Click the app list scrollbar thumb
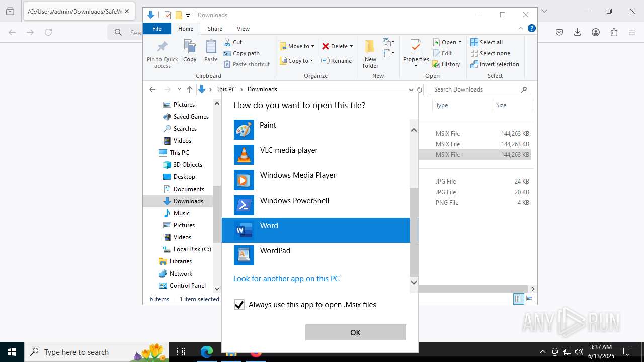The width and height of the screenshot is (644, 362). [x=414, y=232]
